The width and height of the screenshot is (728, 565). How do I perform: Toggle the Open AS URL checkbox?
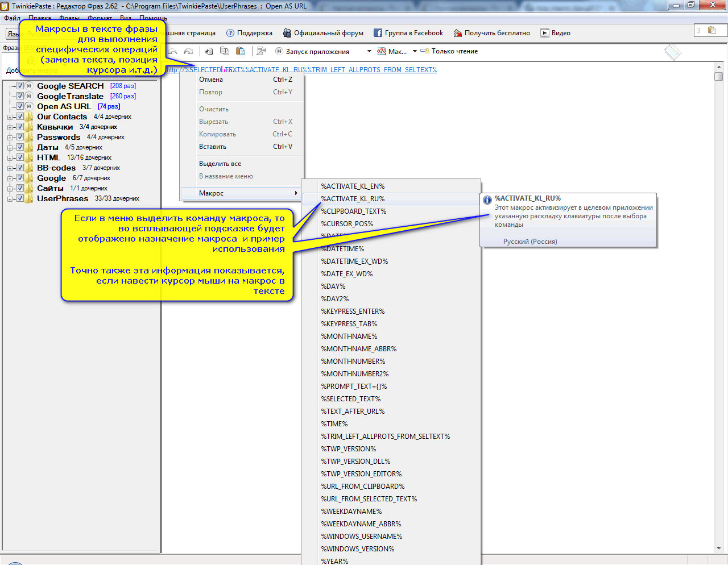click(x=20, y=106)
